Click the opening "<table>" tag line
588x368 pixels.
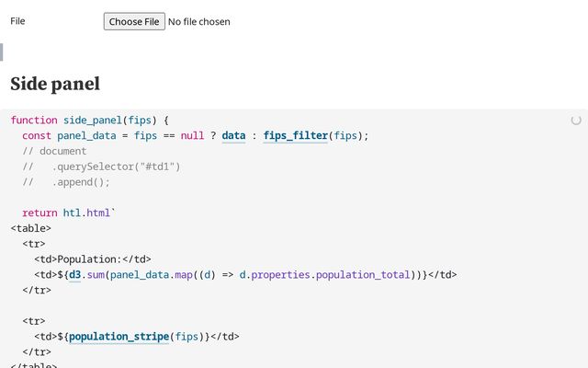pyautogui.click(x=31, y=228)
